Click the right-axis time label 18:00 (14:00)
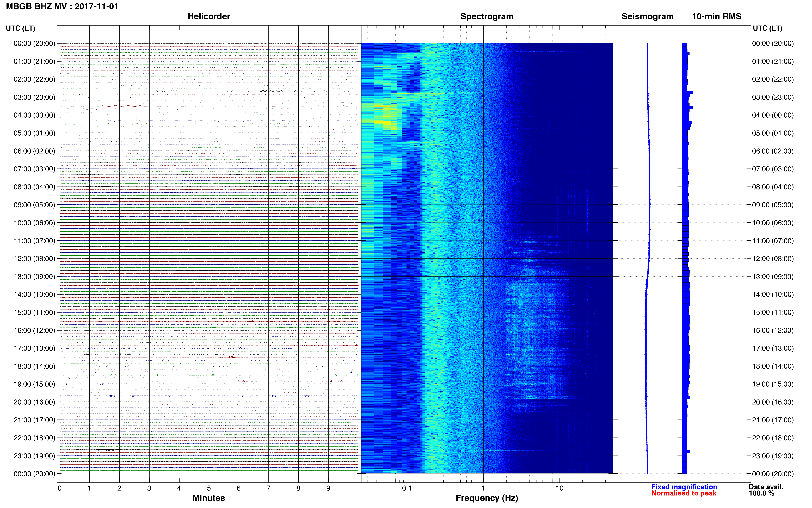Screen dimensions: 812x508 click(x=773, y=366)
